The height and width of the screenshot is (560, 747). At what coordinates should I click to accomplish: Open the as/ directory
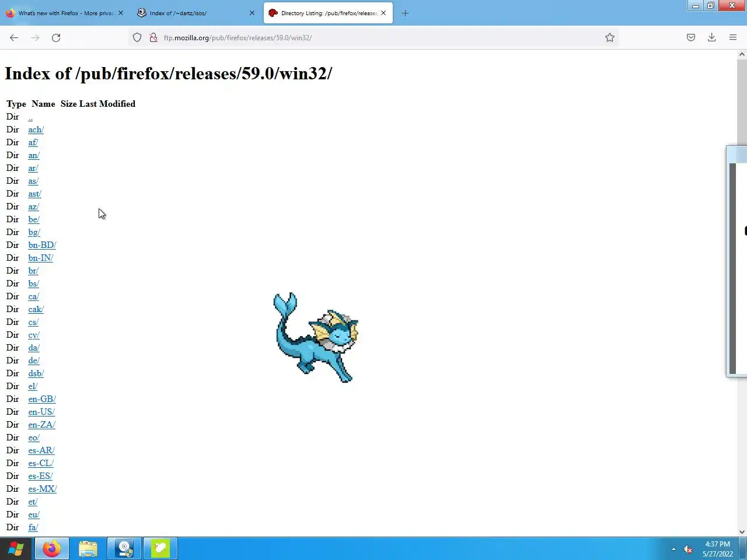coord(33,181)
